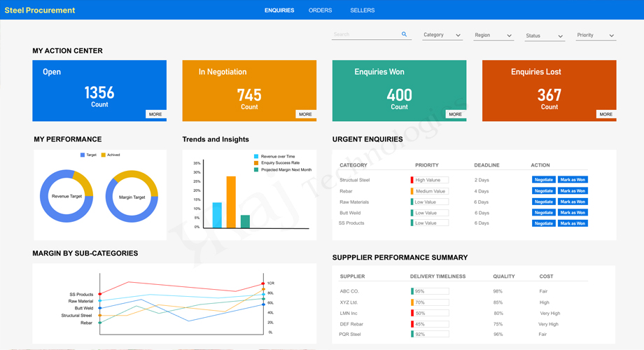This screenshot has height=350, width=644.
Task: Click the Projected Margin Next Month legend icon
Action: point(256,169)
